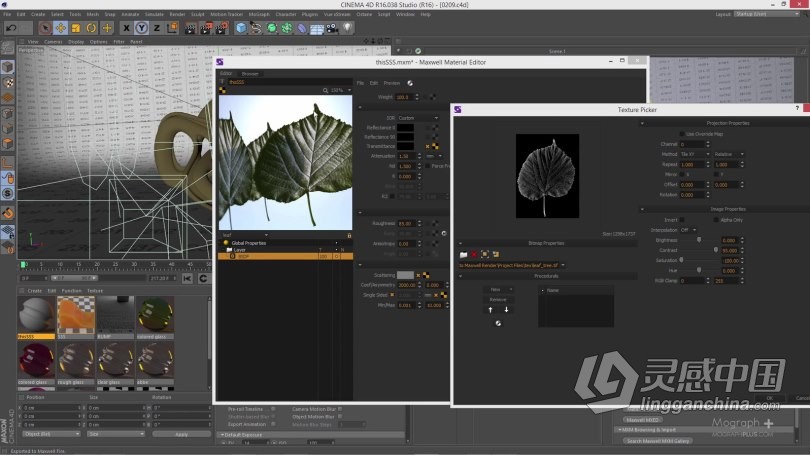Toggle Y axis lock
The width and height of the screenshot is (810, 455).
coord(142,28)
